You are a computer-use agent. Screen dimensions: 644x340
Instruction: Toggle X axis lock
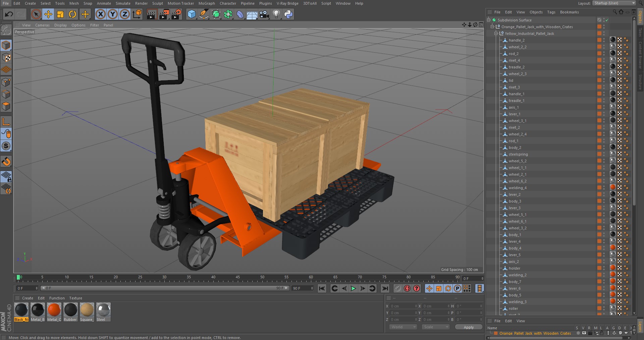100,14
